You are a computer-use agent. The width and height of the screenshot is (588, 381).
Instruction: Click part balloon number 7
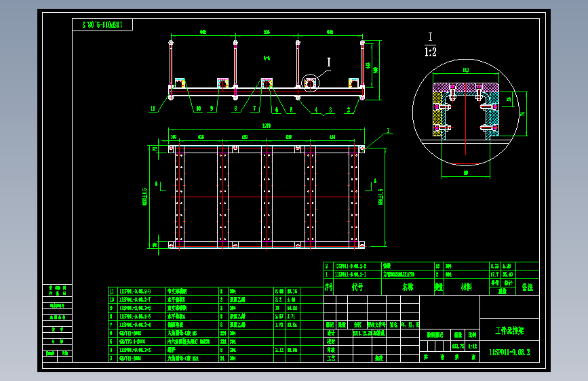[x=254, y=108]
